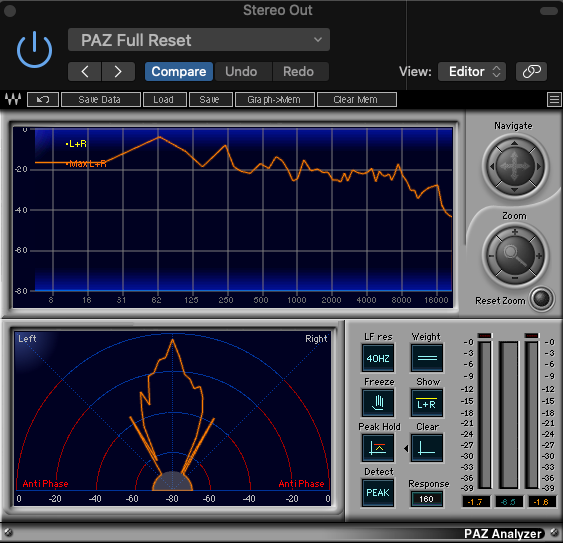
Task: Click the LF res 40HZ button
Action: point(378,358)
